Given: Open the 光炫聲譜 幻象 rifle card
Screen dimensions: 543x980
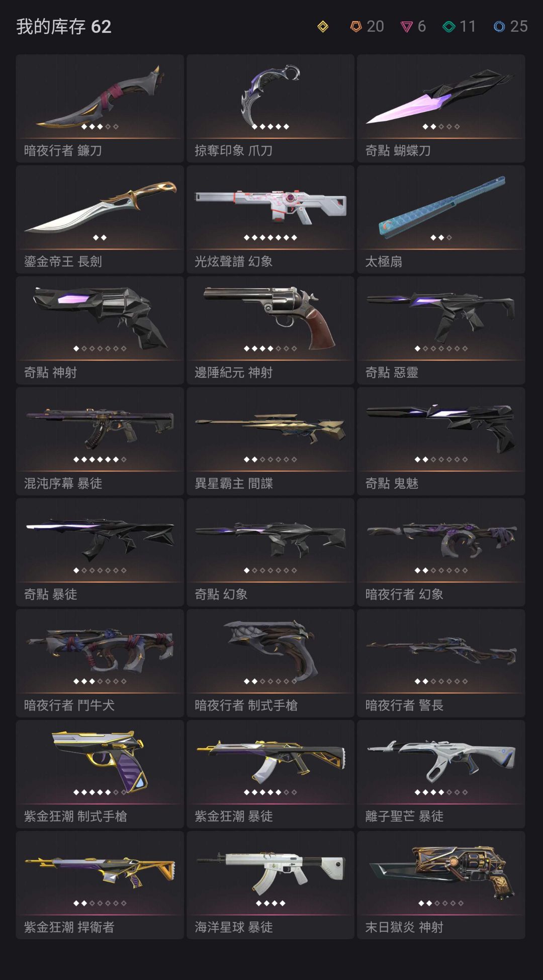Looking at the screenshot, I should point(270,219).
